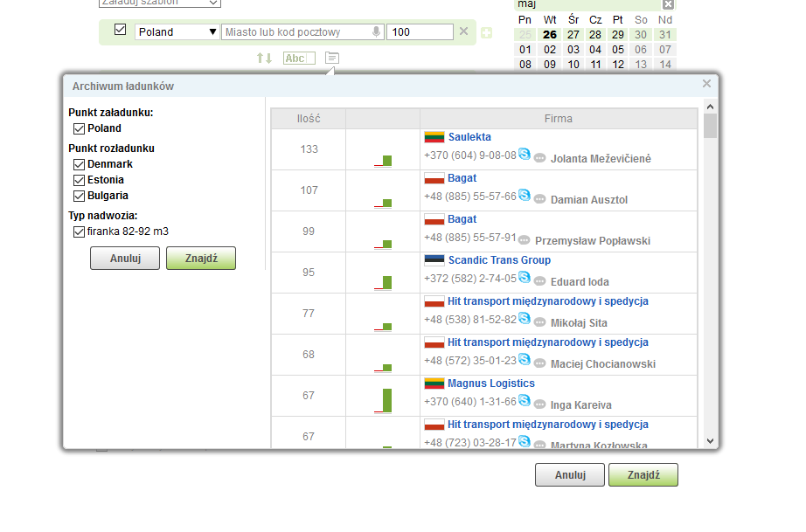Click the microphone icon in city field
The height and width of the screenshot is (532, 806).
tap(376, 31)
